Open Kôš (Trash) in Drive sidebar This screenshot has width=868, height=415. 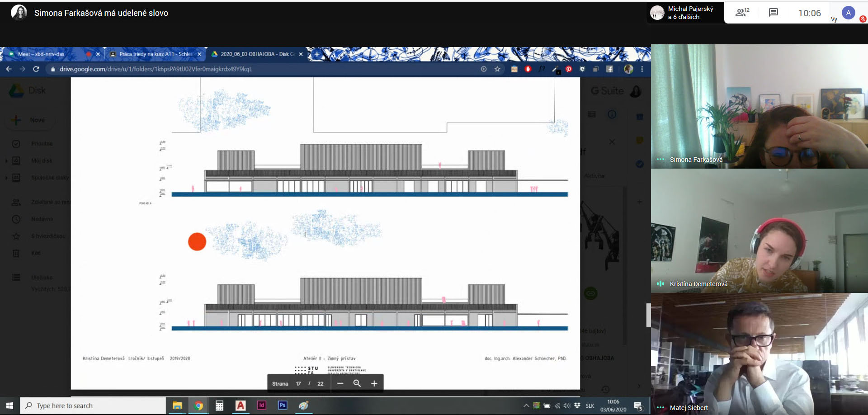pyautogui.click(x=36, y=253)
